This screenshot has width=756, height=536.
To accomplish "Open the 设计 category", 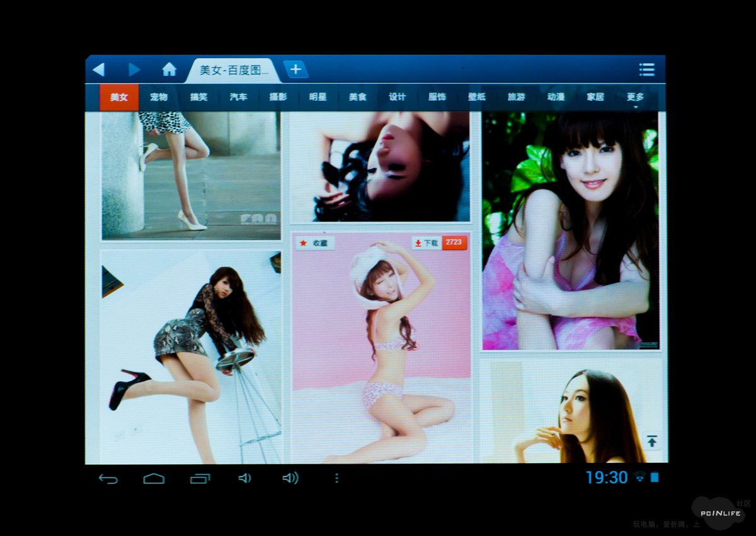I will pyautogui.click(x=397, y=97).
